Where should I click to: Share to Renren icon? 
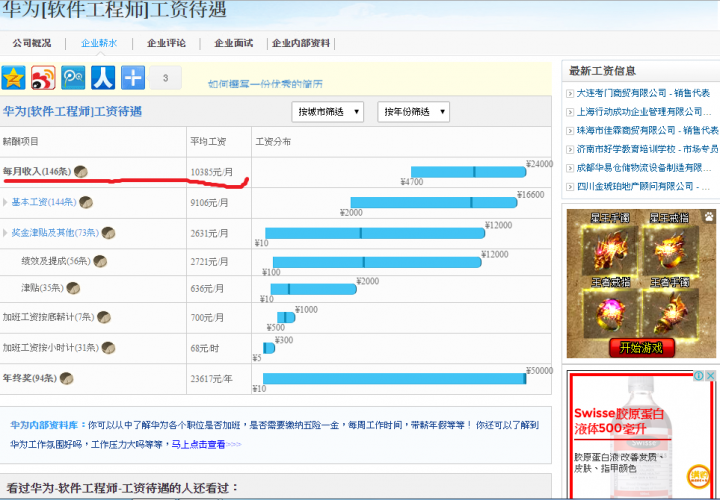pos(103,78)
